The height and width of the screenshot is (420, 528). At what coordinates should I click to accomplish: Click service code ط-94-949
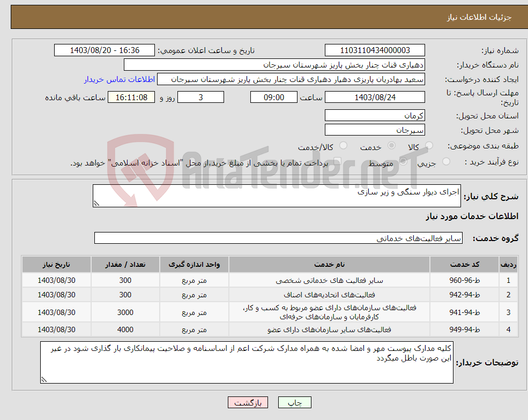(464, 329)
